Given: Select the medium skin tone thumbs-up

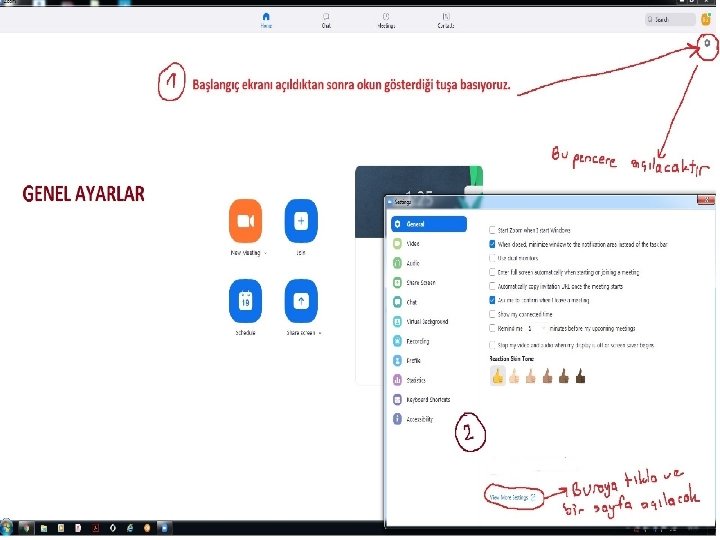Looking at the screenshot, I should point(547,376).
